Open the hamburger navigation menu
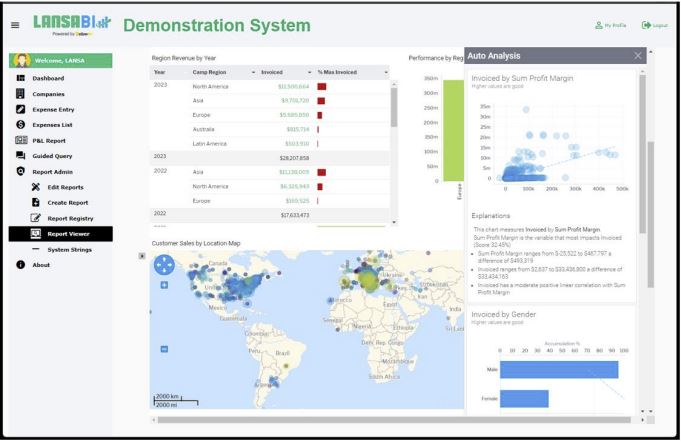 tap(15, 25)
